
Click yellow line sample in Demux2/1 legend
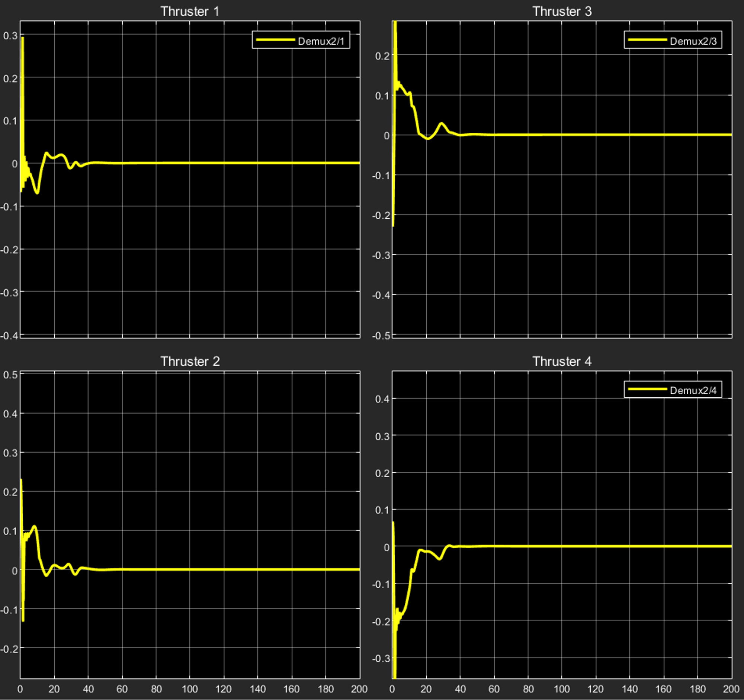coord(275,40)
